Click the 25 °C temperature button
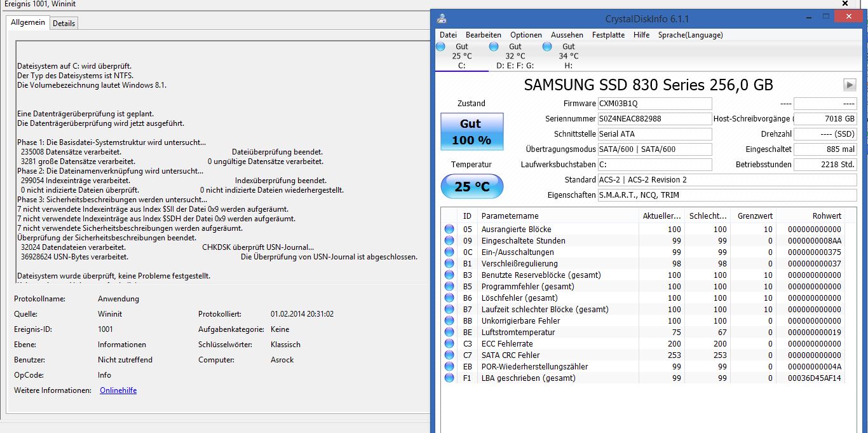This screenshot has width=868, height=433. [471, 187]
